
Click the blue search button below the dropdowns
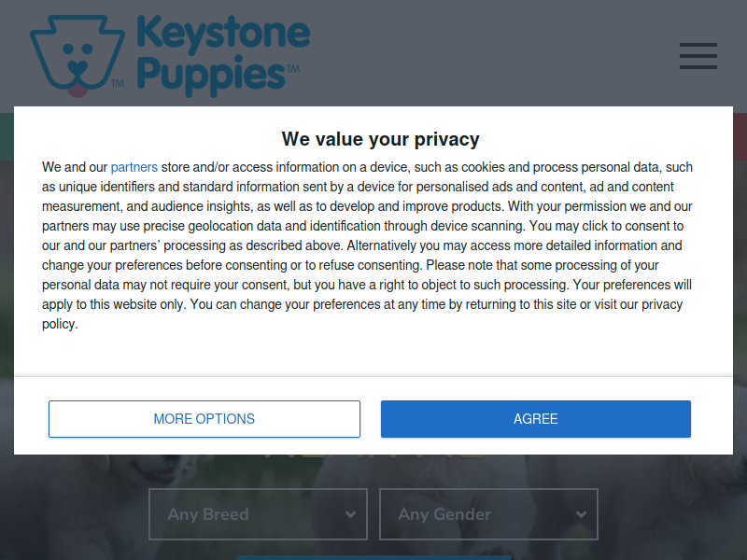tap(374, 557)
